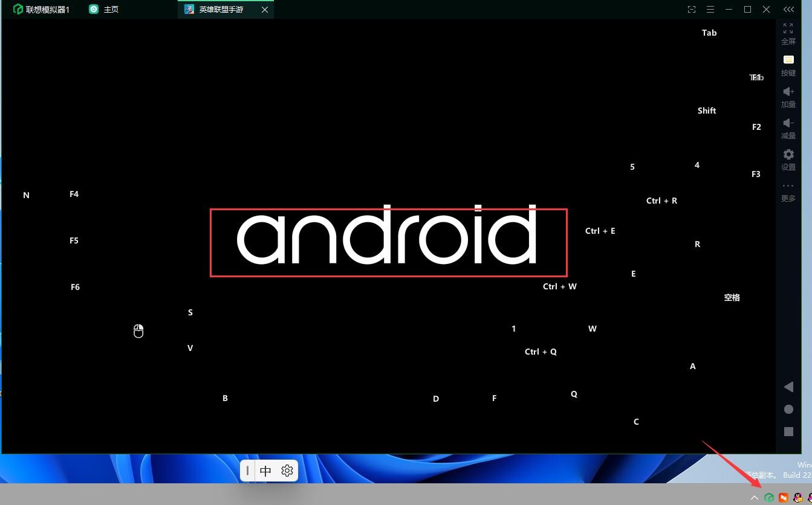
Task: Click the F3 key mapping label
Action: pos(756,174)
